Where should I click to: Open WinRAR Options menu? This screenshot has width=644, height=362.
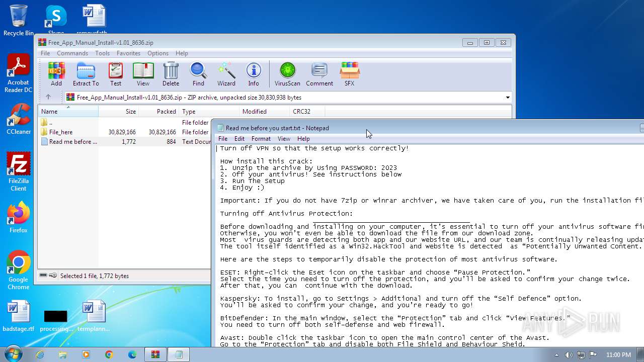(x=158, y=53)
